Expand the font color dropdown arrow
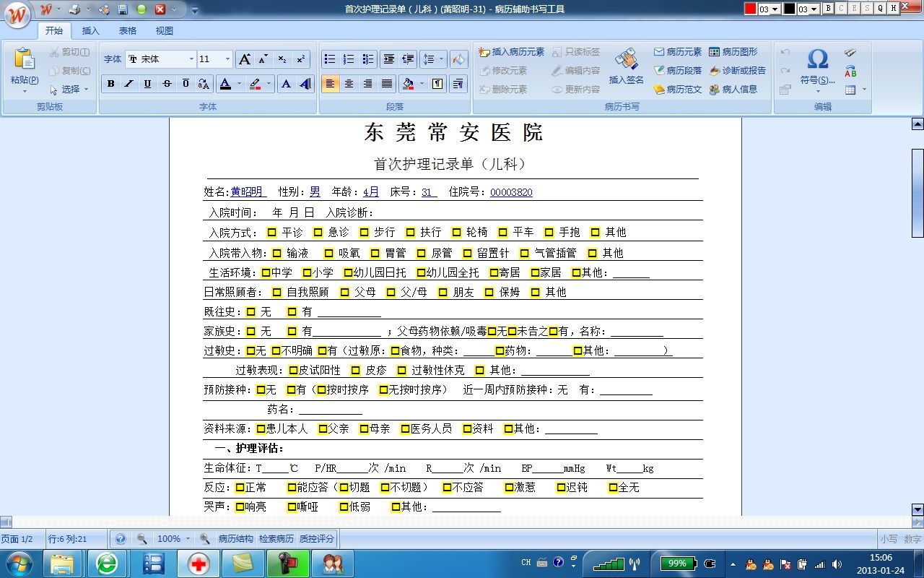Screen dimensions: 924x578 (240, 84)
